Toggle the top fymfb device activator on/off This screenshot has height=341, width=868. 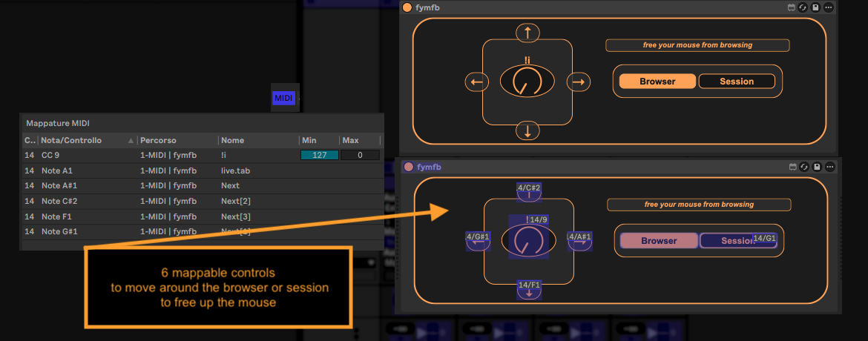[x=407, y=7]
